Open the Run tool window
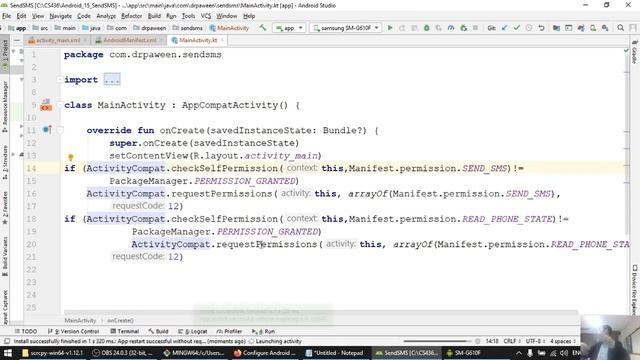The image size is (640, 360). coord(264,331)
